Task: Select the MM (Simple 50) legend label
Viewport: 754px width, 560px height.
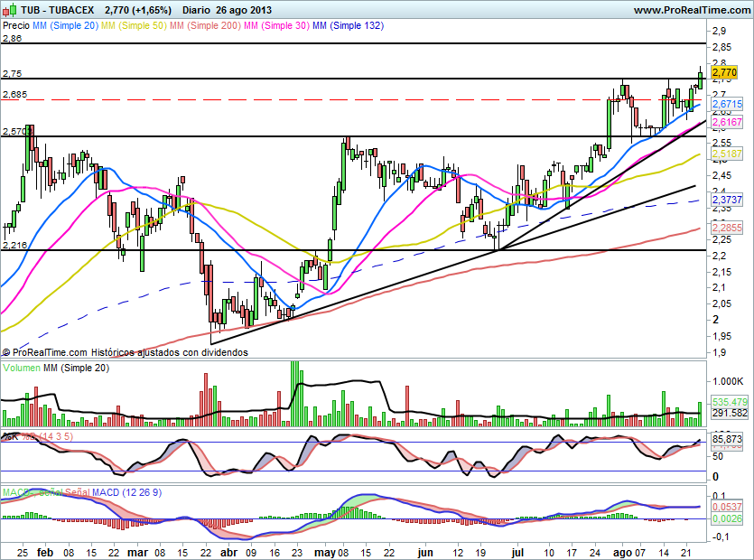Action: click(x=133, y=26)
